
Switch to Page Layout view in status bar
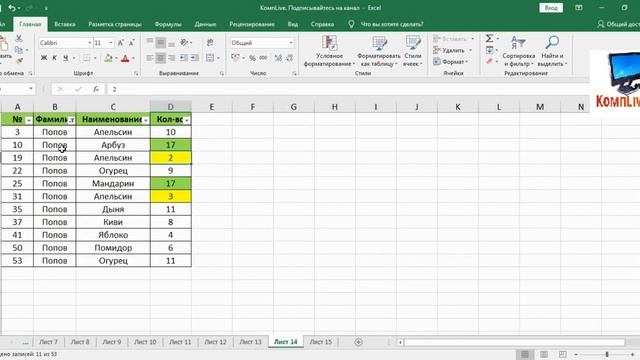[x=544, y=354]
